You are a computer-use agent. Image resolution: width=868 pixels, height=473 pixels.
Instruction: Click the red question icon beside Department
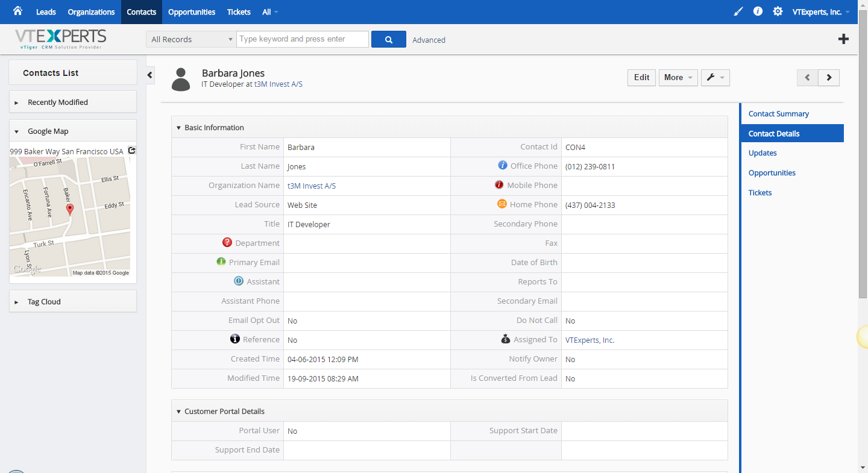click(227, 242)
